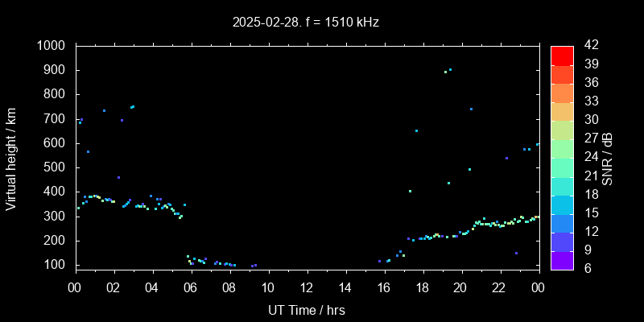Screen dimensions: 644x322
Task: Click the 1000 tick label on height axis
Action: point(52,46)
